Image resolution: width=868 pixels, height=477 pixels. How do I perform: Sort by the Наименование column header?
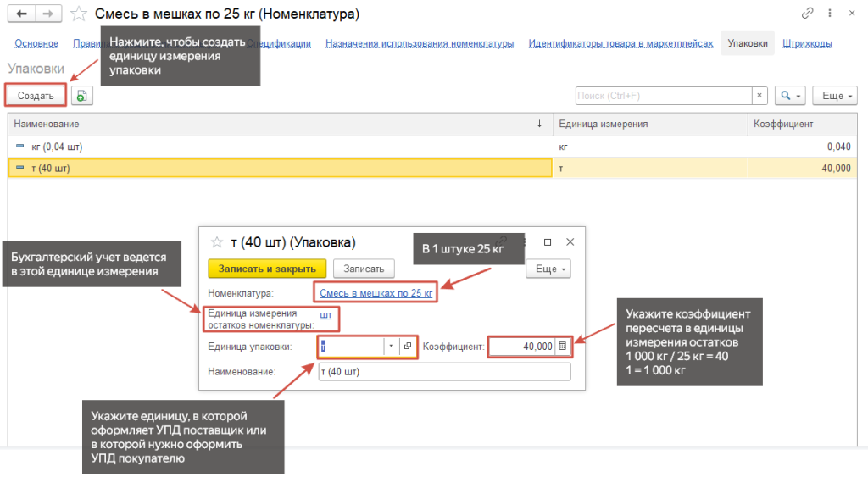coord(281,124)
